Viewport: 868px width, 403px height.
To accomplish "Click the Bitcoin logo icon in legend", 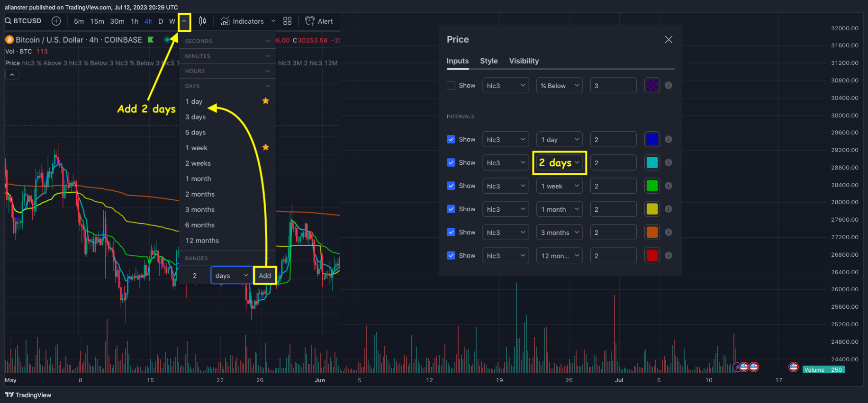I will pos(9,40).
